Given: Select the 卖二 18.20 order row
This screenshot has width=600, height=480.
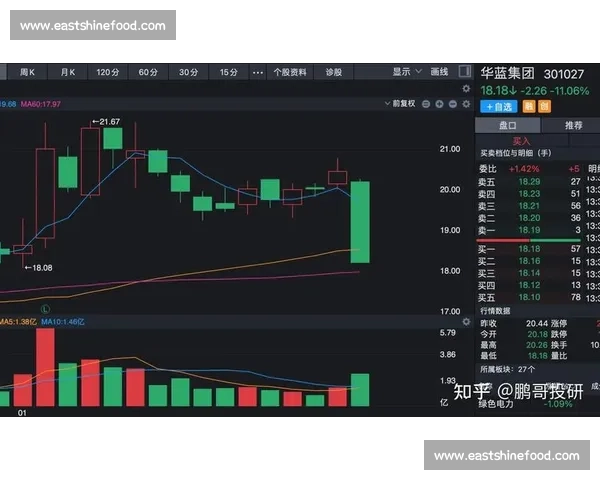Looking at the screenshot, I should click(529, 218).
